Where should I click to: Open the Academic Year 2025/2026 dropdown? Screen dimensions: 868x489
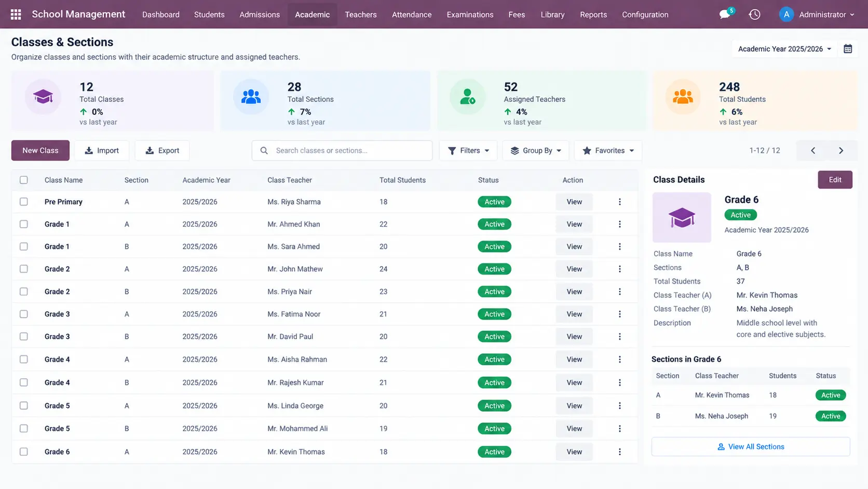point(784,49)
